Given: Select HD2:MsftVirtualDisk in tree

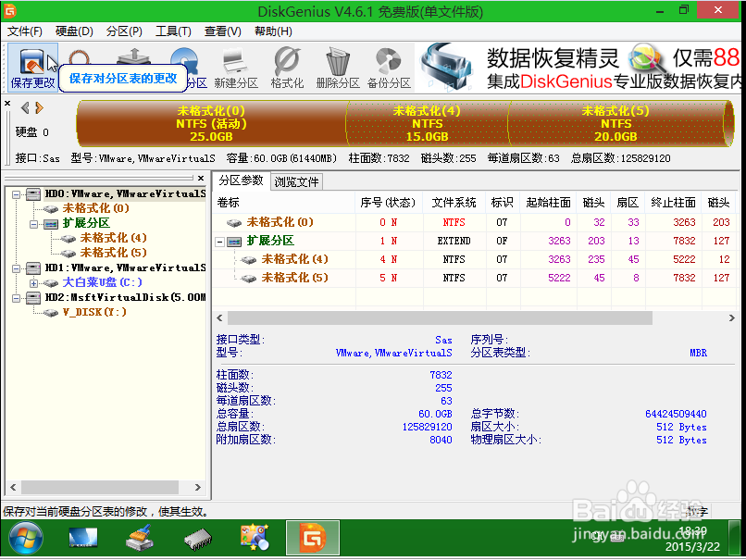Looking at the screenshot, I should [125, 297].
